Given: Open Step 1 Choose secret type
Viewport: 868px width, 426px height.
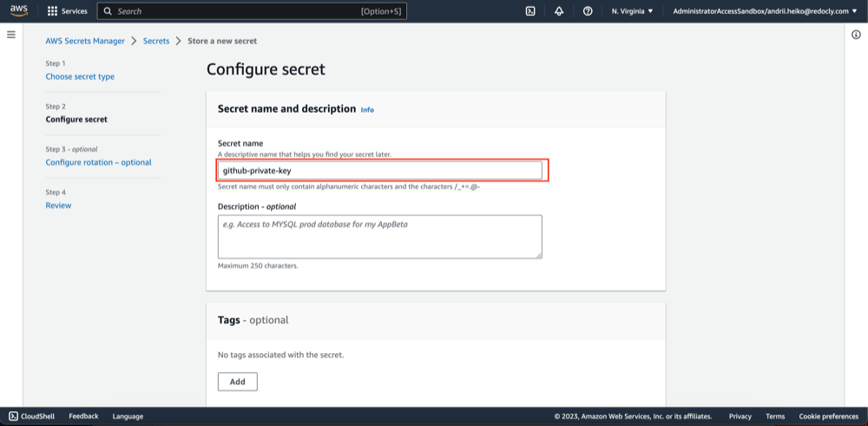Looking at the screenshot, I should click(80, 77).
